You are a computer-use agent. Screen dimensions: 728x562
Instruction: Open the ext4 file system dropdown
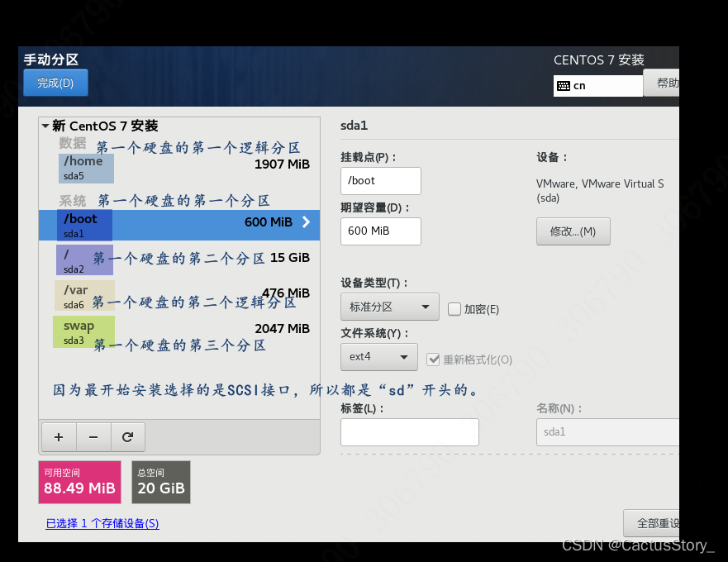(378, 357)
